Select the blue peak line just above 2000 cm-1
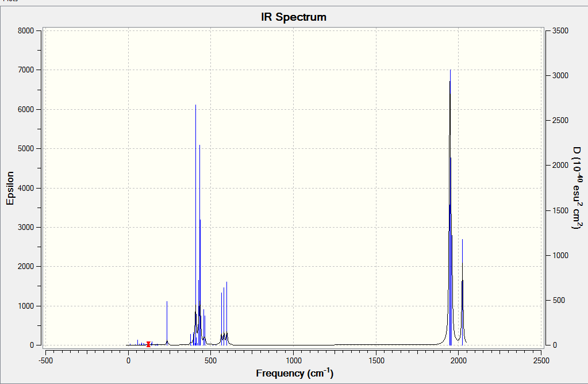The width and height of the screenshot is (588, 384). (462, 293)
